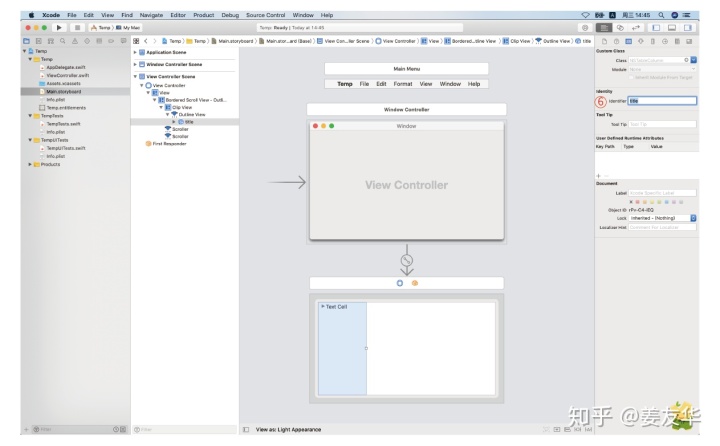Image resolution: width=720 pixels, height=446 pixels.
Task: Add a user defined runtime attribute
Action: tap(598, 176)
